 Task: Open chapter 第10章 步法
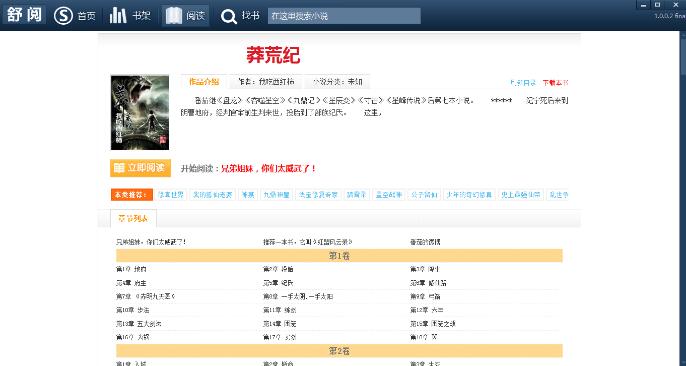pyautogui.click(x=133, y=310)
